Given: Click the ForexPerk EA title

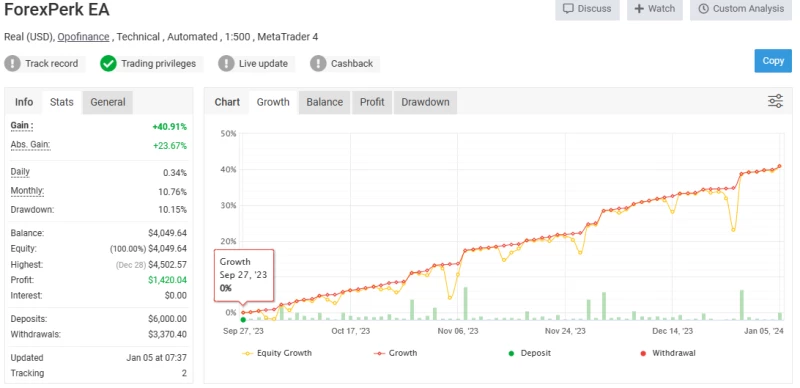Looking at the screenshot, I should click(57, 10).
